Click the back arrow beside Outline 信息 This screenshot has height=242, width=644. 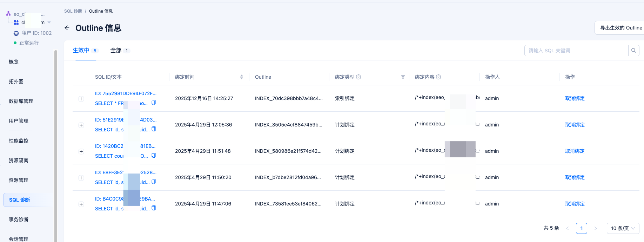(67, 28)
